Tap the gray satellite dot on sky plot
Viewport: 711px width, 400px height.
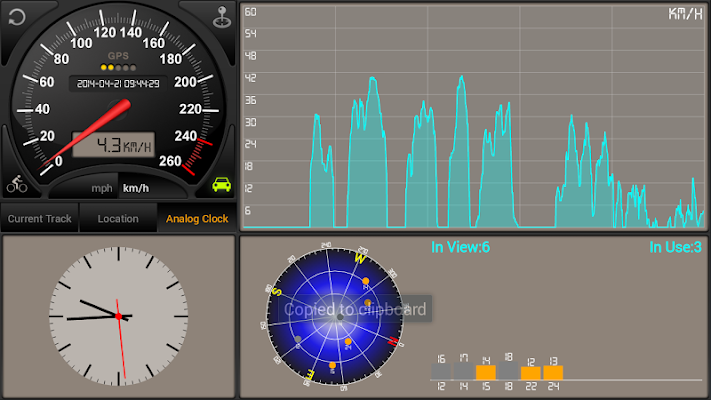point(297,339)
